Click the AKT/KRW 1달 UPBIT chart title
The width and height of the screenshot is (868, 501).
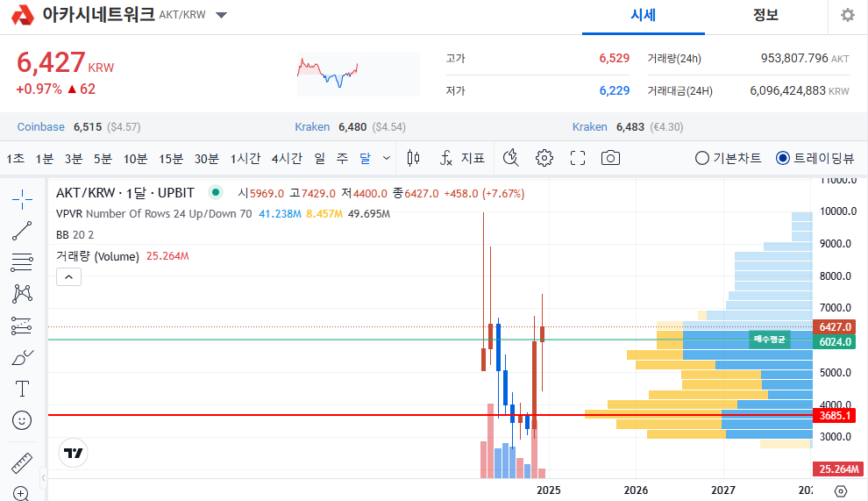(x=125, y=193)
